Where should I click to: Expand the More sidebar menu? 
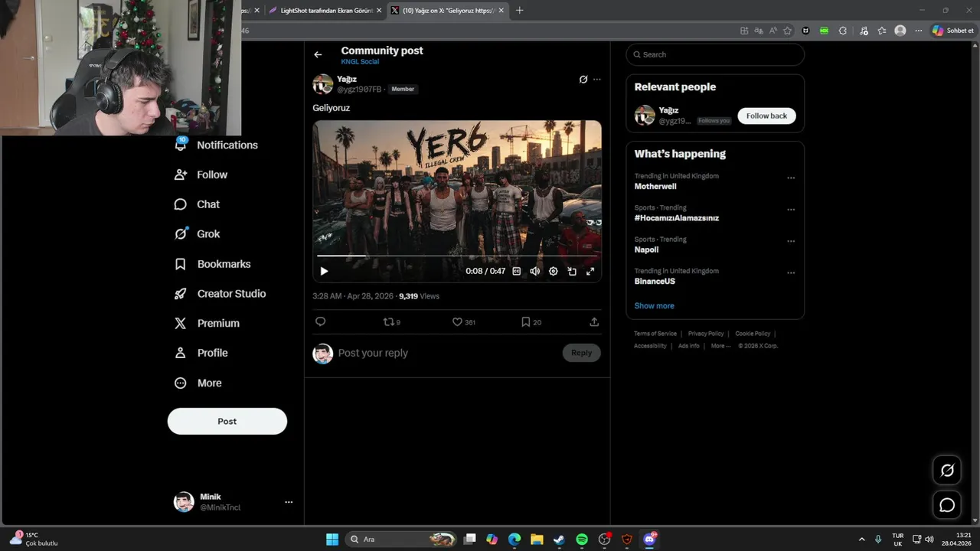pos(198,383)
